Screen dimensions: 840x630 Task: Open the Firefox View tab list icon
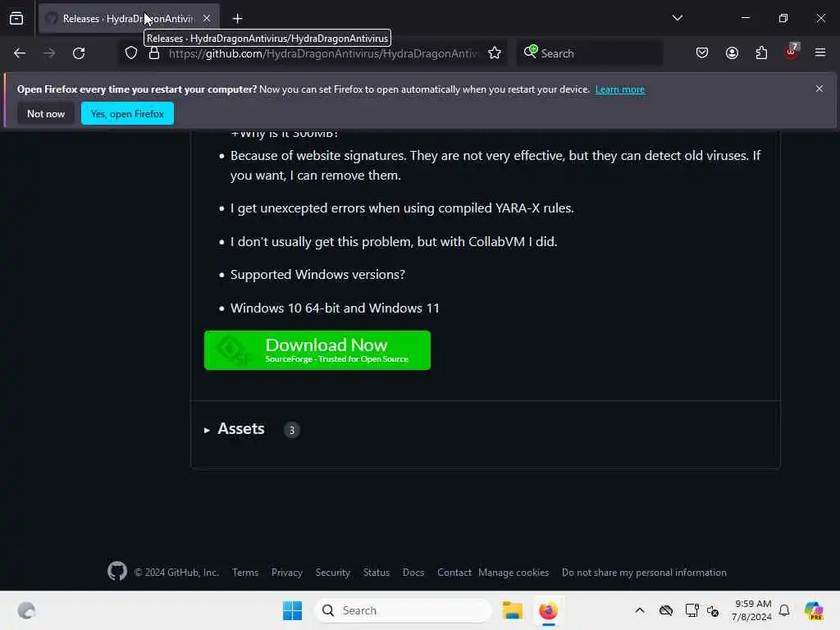click(16, 18)
